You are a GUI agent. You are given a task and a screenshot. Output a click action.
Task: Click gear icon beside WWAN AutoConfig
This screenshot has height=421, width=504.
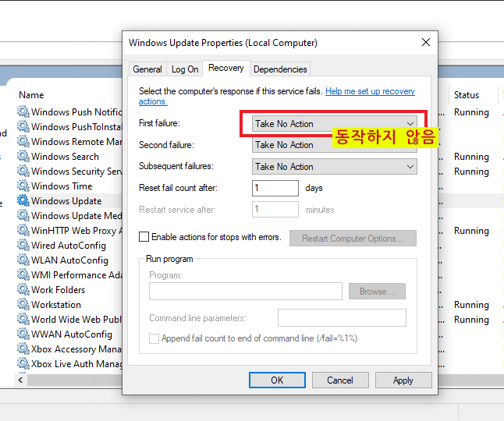tap(23, 334)
